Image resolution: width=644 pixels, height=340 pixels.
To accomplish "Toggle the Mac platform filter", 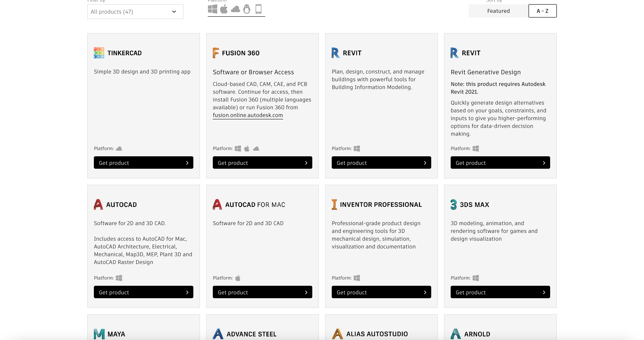I will [x=224, y=9].
